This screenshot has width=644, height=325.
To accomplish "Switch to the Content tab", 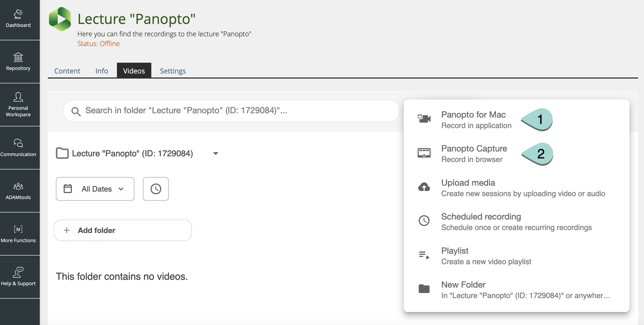I will pyautogui.click(x=67, y=71).
